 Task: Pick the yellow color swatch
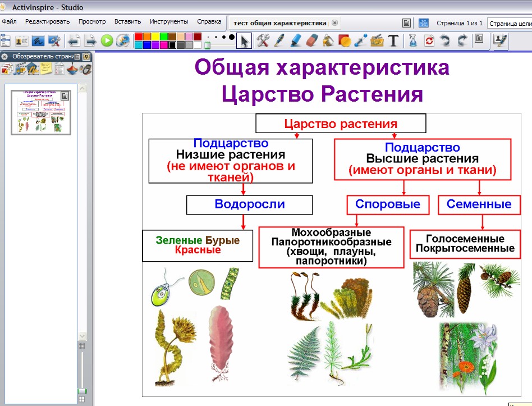(155, 37)
